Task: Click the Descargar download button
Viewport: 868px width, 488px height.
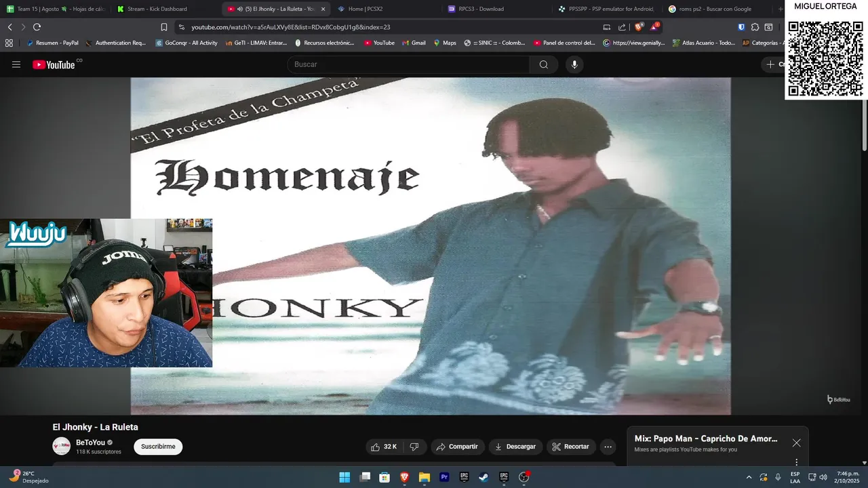Action: pos(515,447)
